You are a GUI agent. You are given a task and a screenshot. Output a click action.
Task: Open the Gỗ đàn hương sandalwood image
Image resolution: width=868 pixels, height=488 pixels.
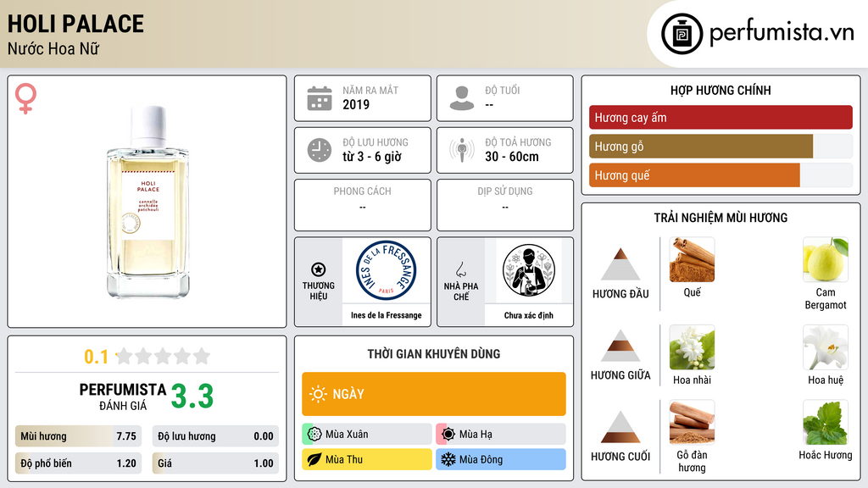[x=692, y=422]
